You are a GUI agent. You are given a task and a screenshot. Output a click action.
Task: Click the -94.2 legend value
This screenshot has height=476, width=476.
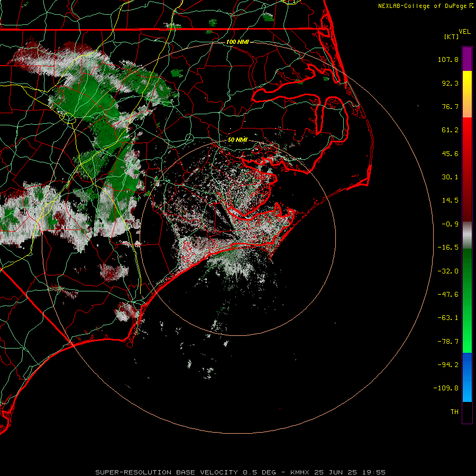point(448,364)
